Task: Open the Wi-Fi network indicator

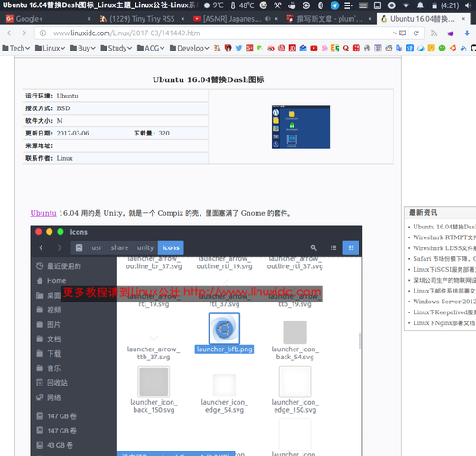Action: [406, 5]
